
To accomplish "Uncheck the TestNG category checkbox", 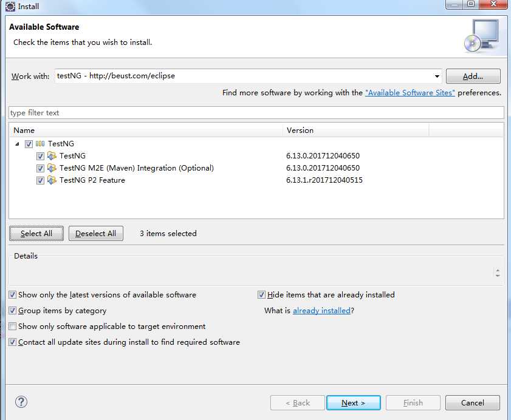I will 29,144.
